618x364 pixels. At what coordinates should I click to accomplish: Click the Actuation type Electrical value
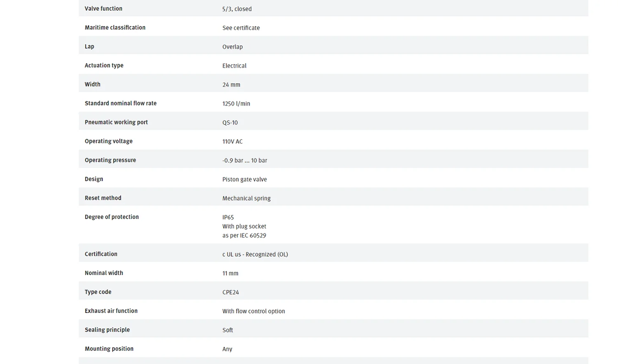coord(234,66)
